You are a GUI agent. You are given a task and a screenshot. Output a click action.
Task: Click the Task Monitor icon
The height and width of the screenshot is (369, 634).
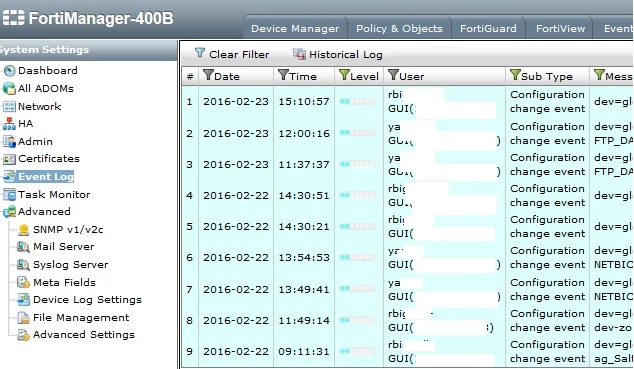click(x=9, y=194)
